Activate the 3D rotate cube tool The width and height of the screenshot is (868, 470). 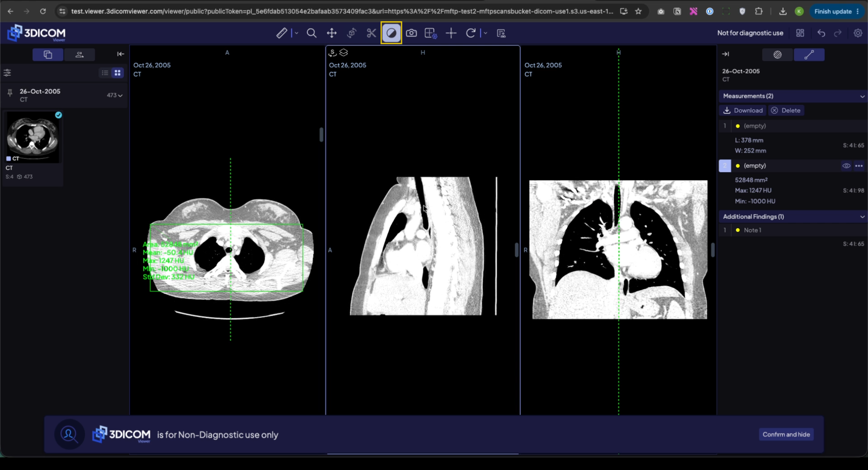click(x=352, y=33)
